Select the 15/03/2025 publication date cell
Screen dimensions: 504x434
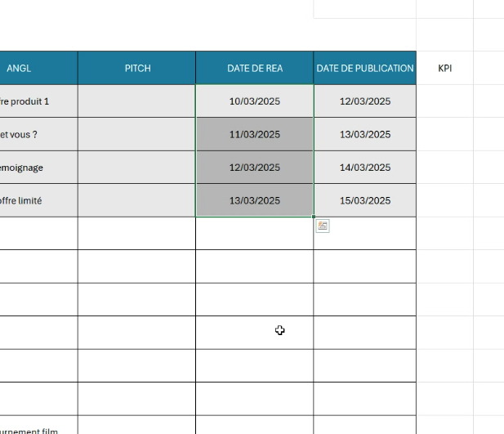point(364,200)
